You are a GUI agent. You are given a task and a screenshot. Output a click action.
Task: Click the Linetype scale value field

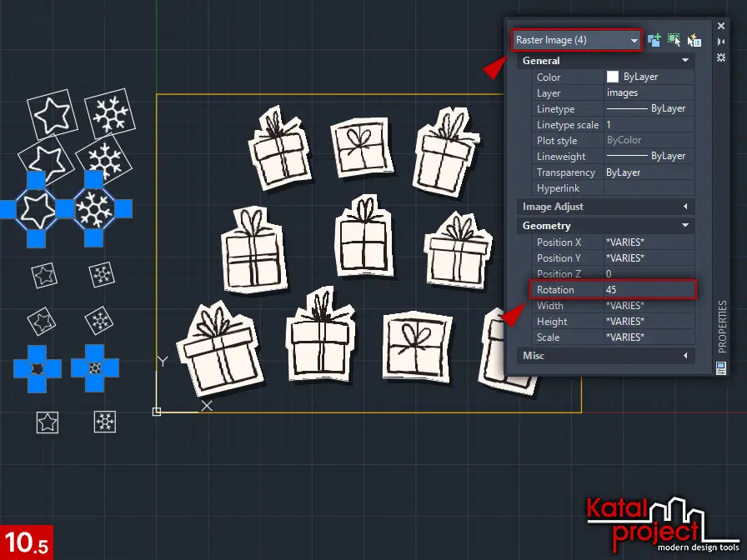pyautogui.click(x=649, y=125)
